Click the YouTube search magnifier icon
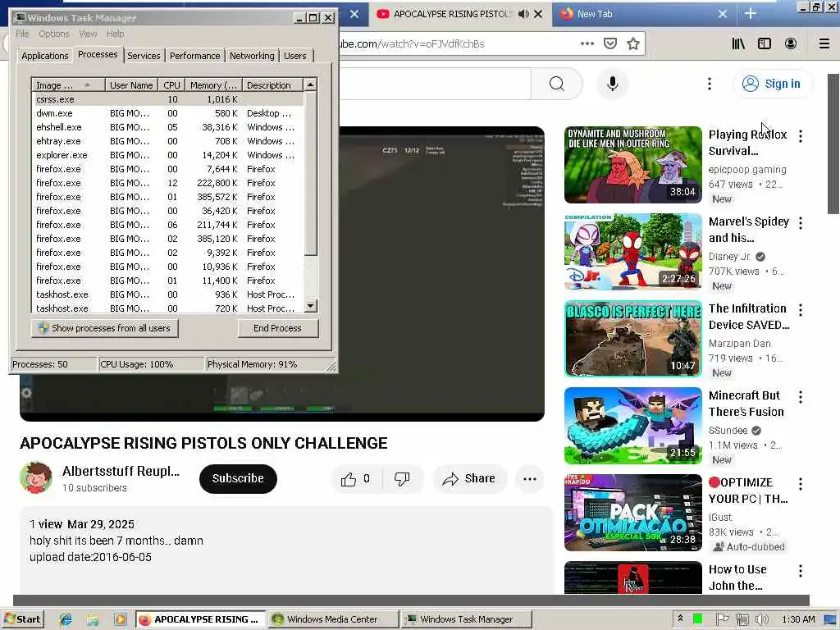This screenshot has height=630, width=840. tap(557, 84)
